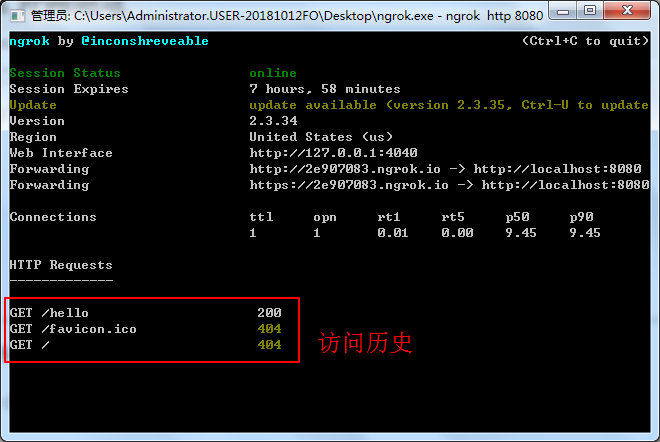Click the 'United States (us)' value

[x=321, y=137]
